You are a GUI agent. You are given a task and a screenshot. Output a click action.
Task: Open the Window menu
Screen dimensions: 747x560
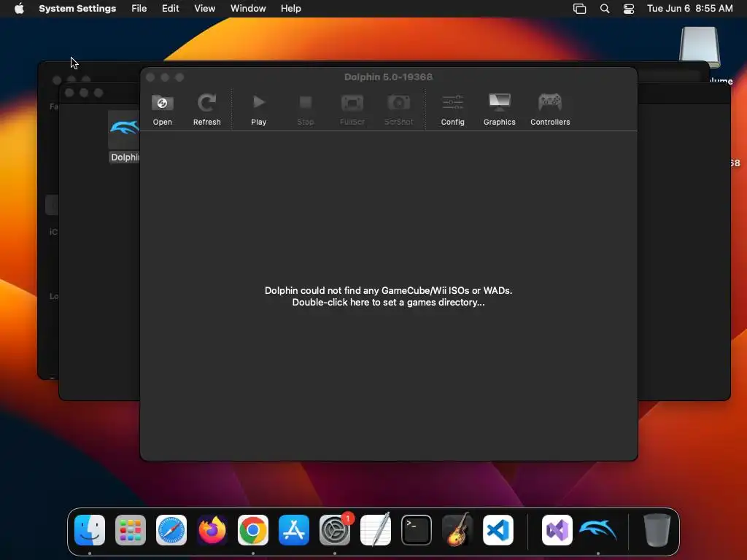click(248, 9)
